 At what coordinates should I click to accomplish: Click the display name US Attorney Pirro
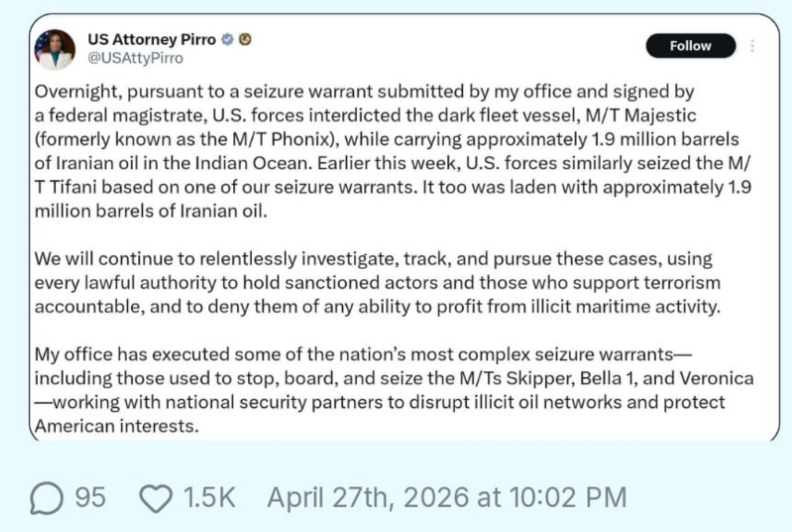[x=152, y=39]
